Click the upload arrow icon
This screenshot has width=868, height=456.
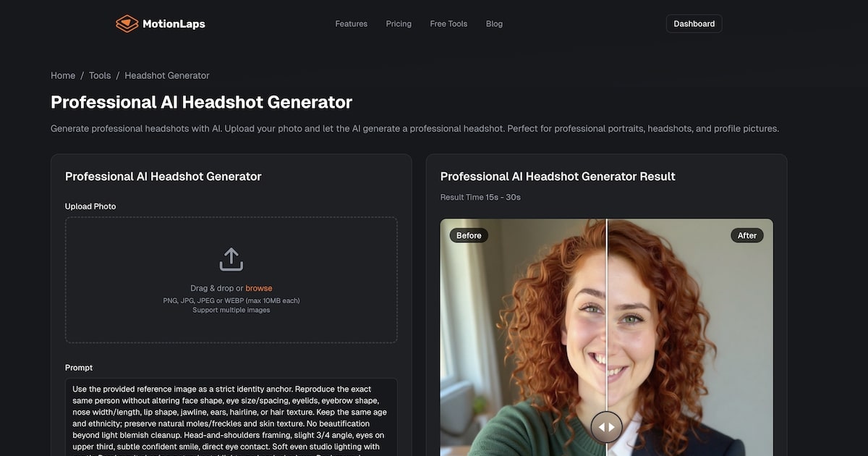[x=231, y=259]
